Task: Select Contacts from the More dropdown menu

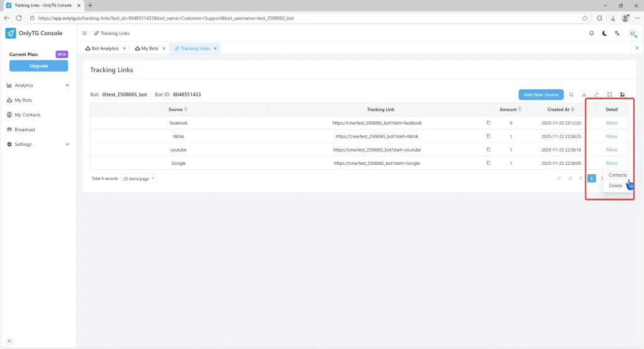Action: tap(618, 175)
